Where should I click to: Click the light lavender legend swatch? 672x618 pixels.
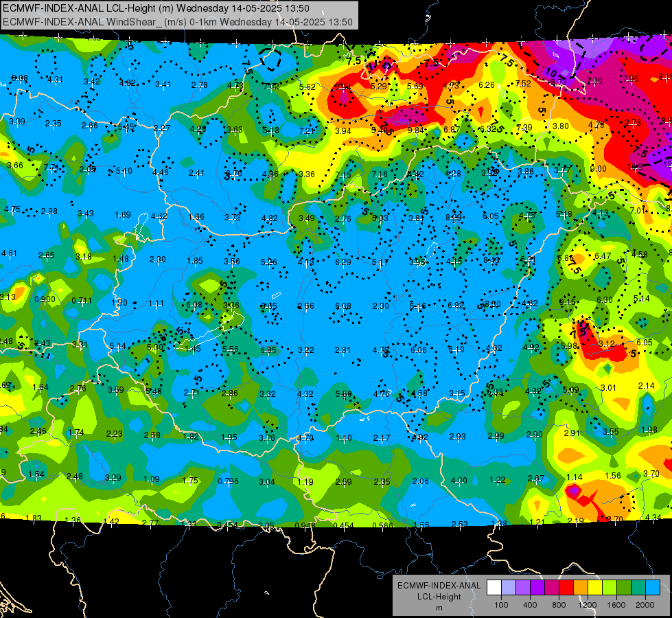pyautogui.click(x=509, y=588)
